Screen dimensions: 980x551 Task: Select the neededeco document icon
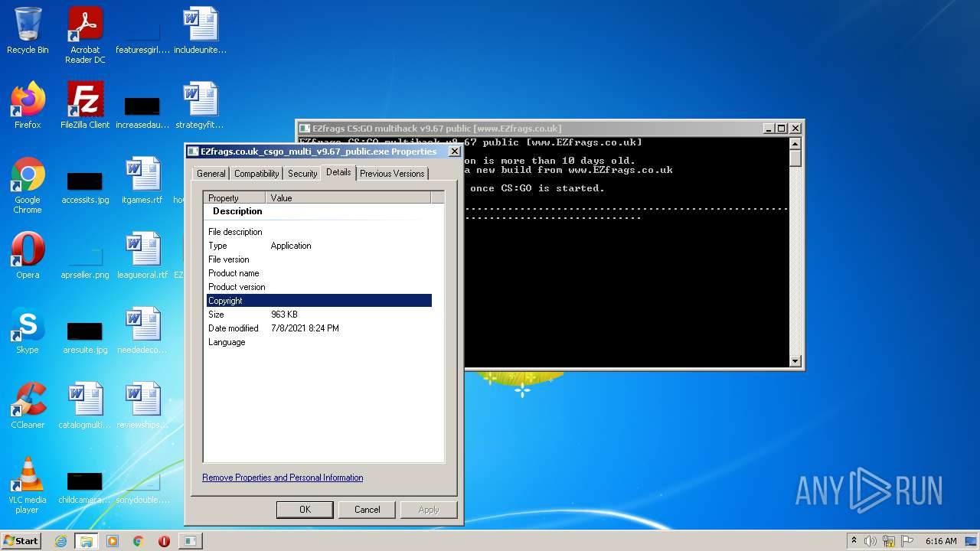pos(142,331)
